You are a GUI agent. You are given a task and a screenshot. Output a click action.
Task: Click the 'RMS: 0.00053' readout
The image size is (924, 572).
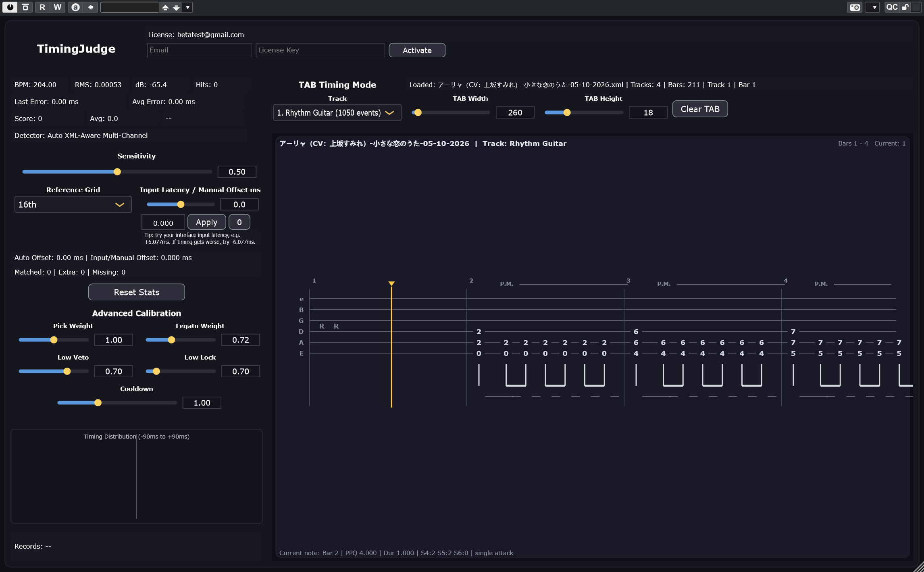click(x=98, y=85)
